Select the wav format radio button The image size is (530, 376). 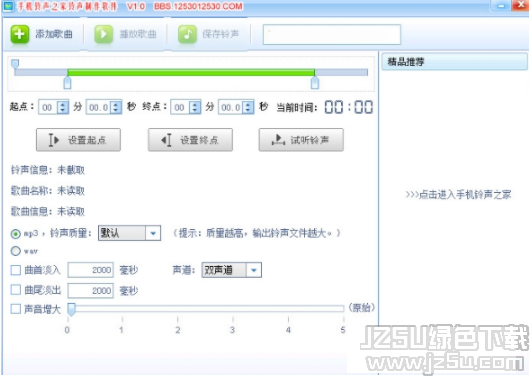pyautogui.click(x=16, y=251)
